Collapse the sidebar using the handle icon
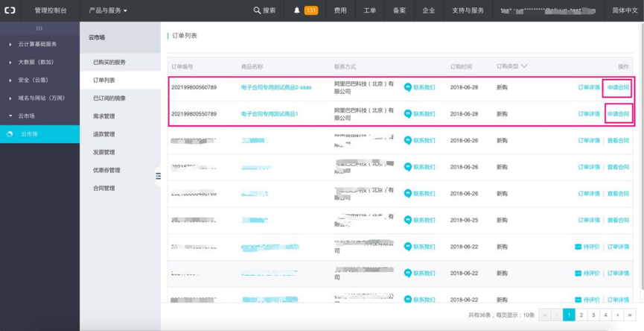Viewport: 644px width, 331px height. pos(158,176)
